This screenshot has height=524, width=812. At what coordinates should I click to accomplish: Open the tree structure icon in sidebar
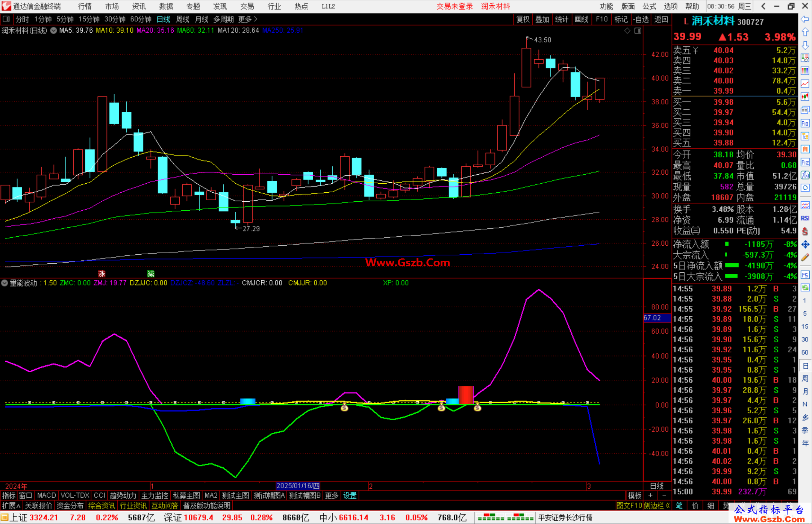click(805, 136)
